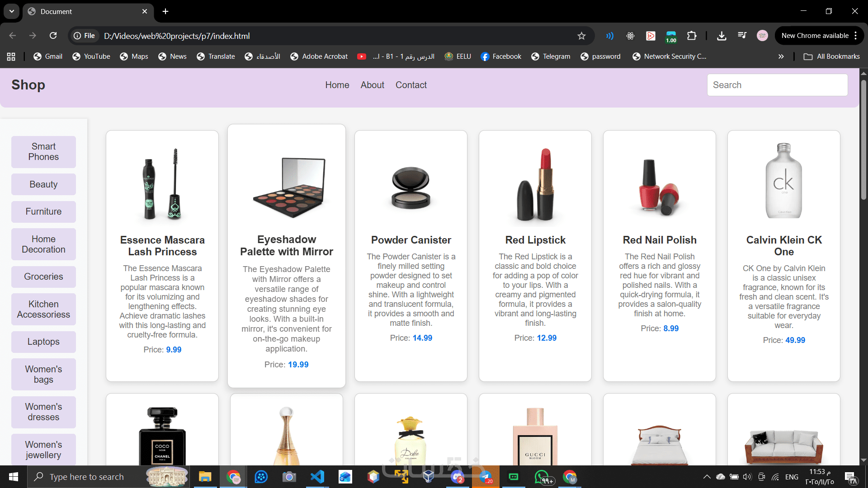
Task: Open a new browser tab
Action: [x=165, y=11]
